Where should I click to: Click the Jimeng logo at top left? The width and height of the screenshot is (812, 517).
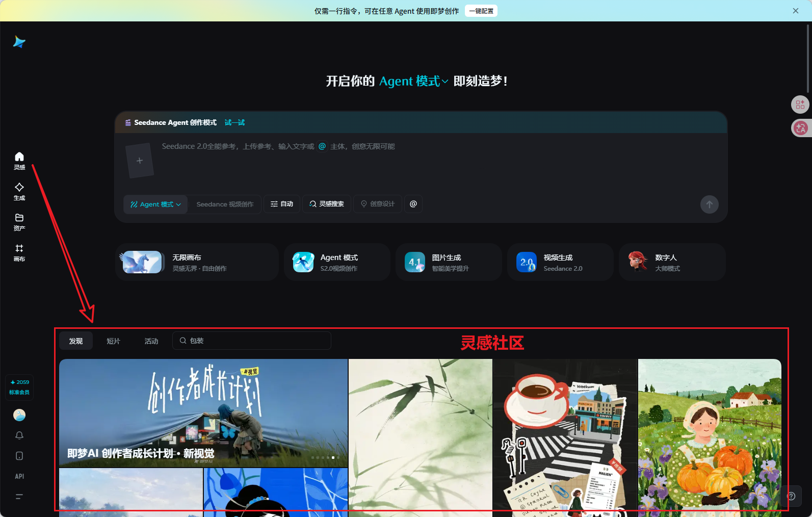(x=19, y=42)
